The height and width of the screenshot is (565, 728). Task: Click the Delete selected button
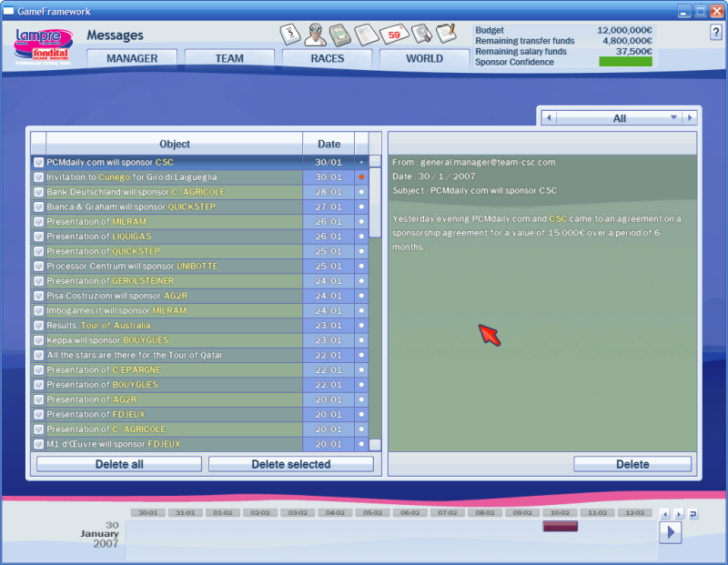[x=291, y=464]
